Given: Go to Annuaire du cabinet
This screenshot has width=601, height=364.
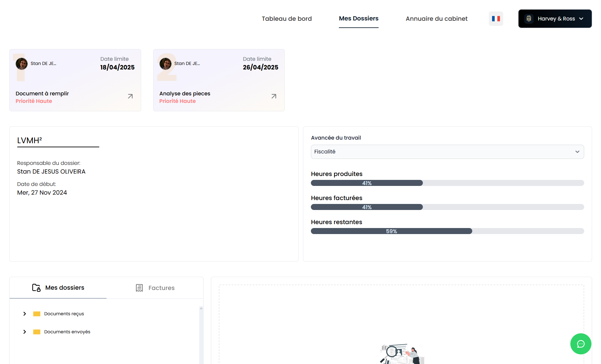Looking at the screenshot, I should pyautogui.click(x=436, y=19).
